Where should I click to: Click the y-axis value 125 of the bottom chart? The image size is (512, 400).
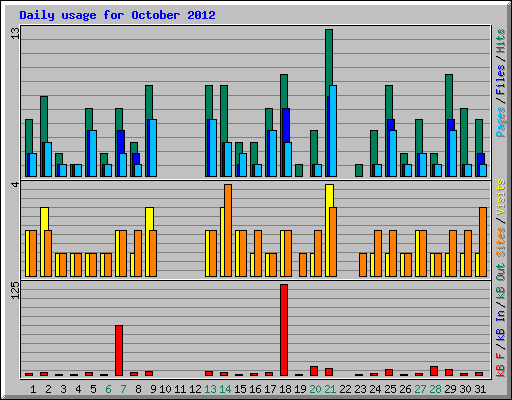(15, 290)
